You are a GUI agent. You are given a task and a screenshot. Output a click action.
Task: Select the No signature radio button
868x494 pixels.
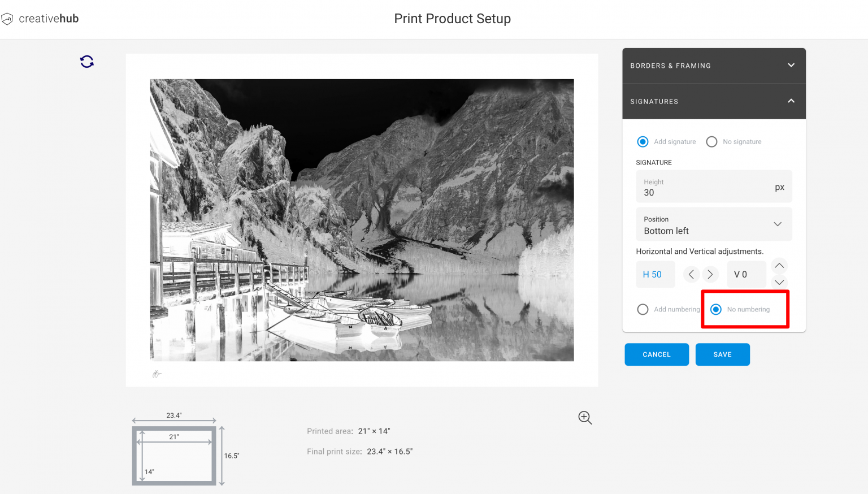pyautogui.click(x=711, y=141)
